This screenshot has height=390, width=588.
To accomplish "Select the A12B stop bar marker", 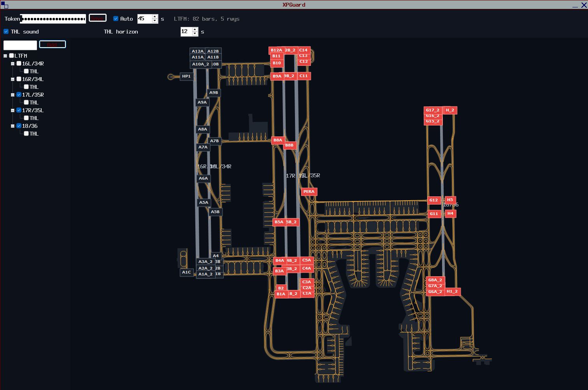I will click(213, 51).
